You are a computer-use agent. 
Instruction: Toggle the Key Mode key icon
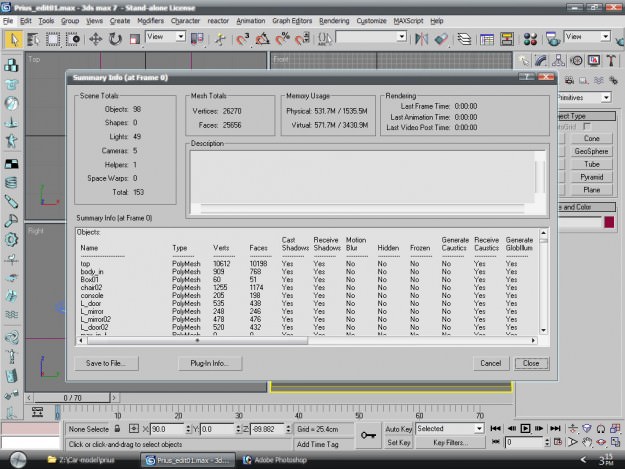[x=368, y=435]
